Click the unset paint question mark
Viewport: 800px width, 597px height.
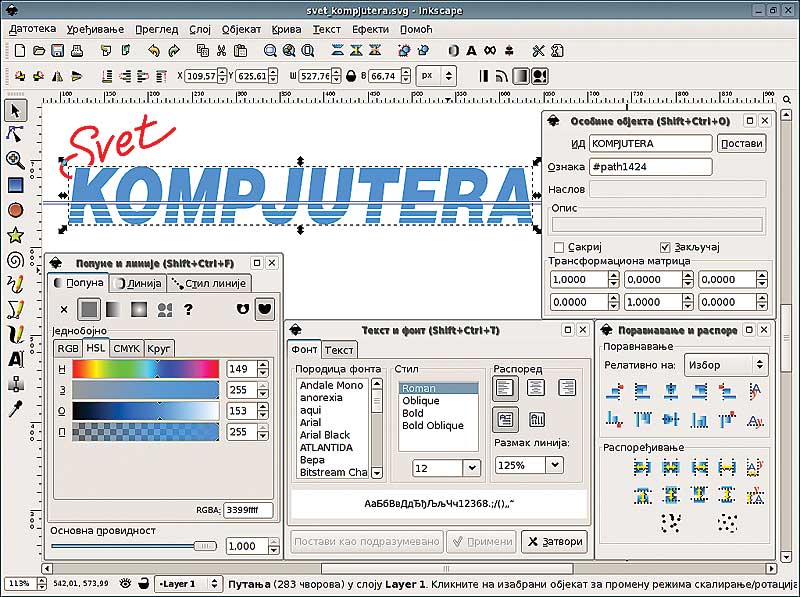point(188,309)
